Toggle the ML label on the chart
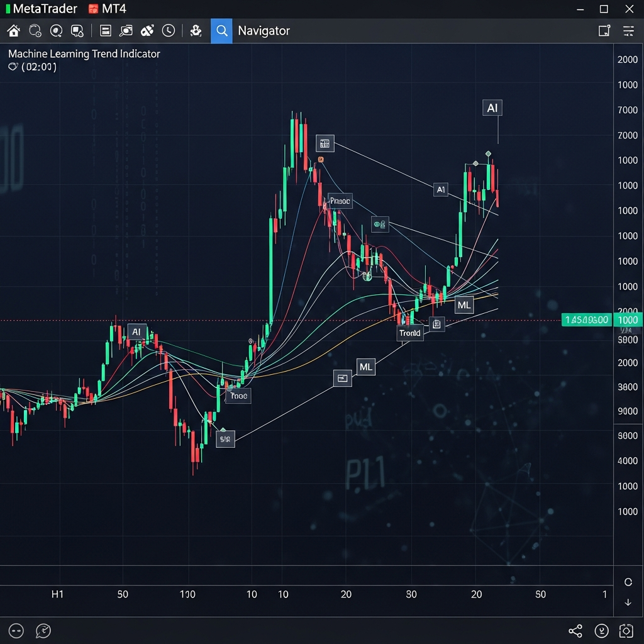Image resolution: width=644 pixels, height=644 pixels. [x=464, y=304]
